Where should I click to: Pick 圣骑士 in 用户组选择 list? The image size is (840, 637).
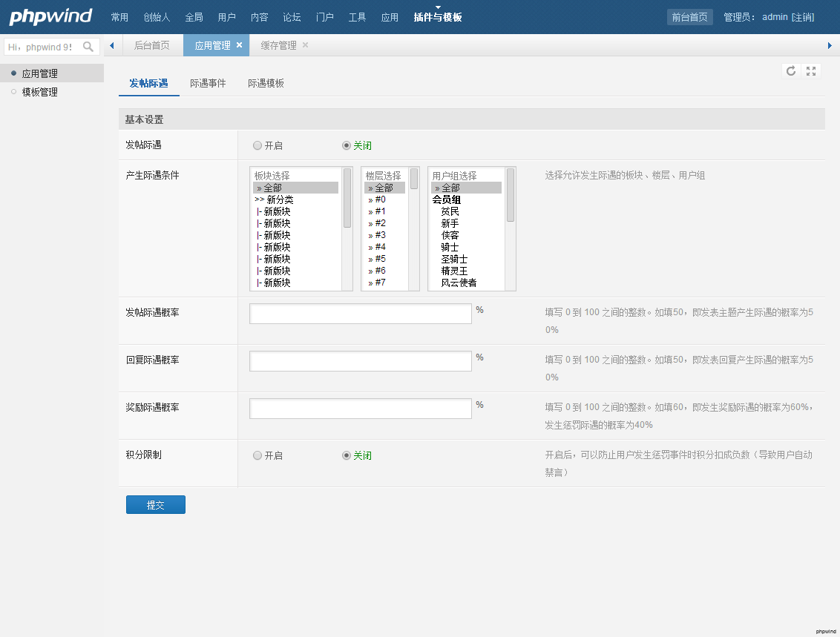tap(454, 259)
